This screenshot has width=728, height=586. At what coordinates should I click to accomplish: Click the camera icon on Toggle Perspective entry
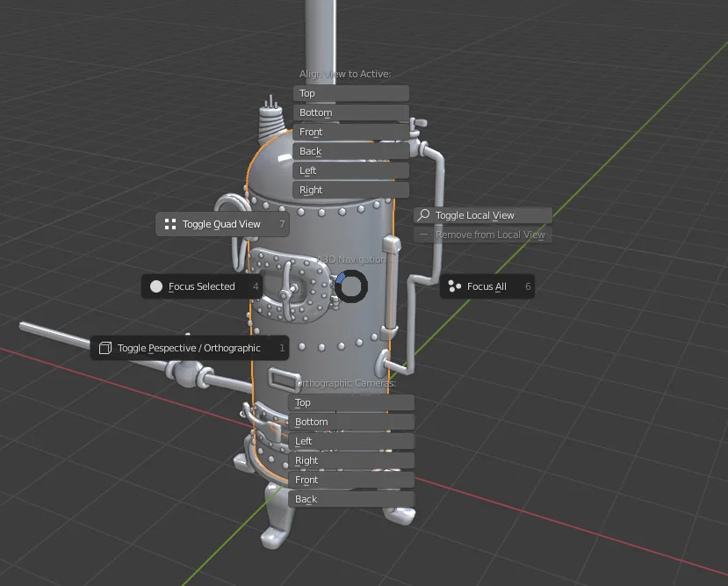pyautogui.click(x=105, y=348)
